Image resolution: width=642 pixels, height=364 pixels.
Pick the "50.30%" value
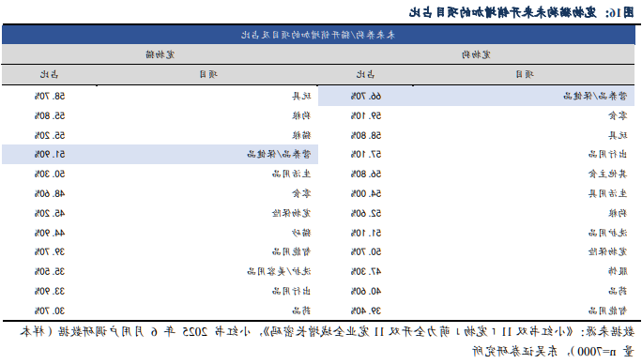click(50, 174)
